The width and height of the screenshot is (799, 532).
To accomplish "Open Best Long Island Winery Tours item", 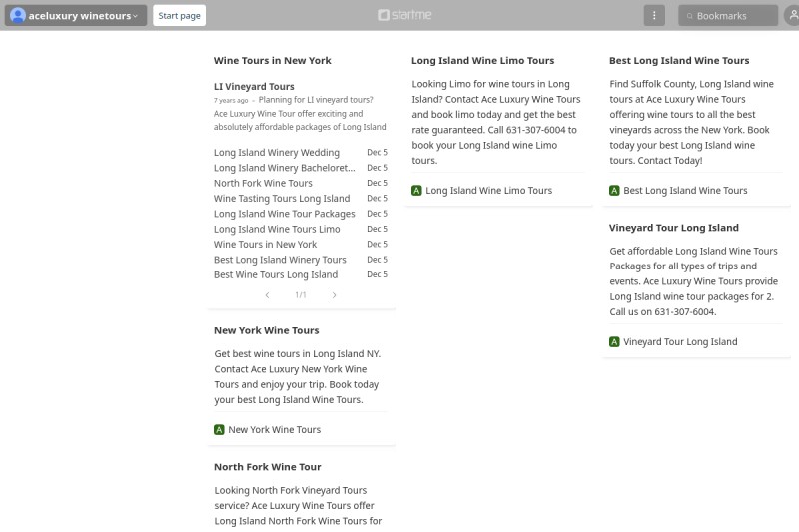I will (x=280, y=260).
